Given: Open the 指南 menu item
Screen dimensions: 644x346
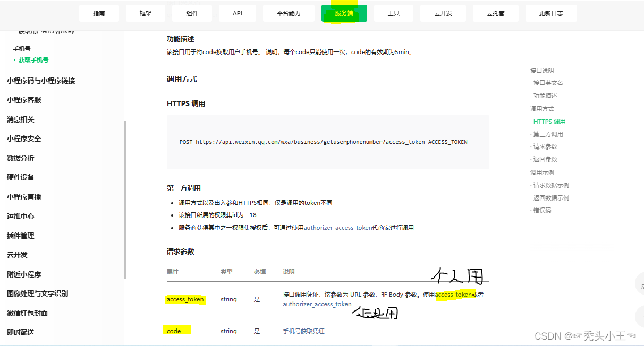Looking at the screenshot, I should click(99, 13).
